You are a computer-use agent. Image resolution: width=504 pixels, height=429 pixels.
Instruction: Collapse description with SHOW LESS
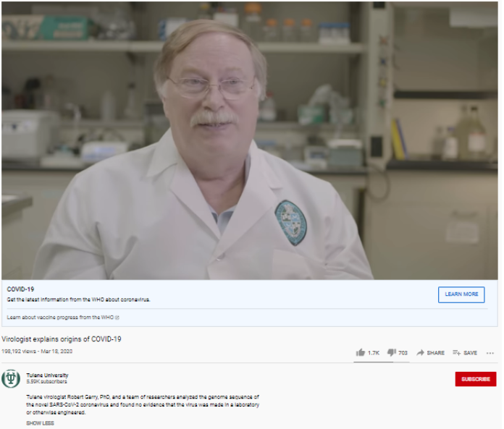40,423
